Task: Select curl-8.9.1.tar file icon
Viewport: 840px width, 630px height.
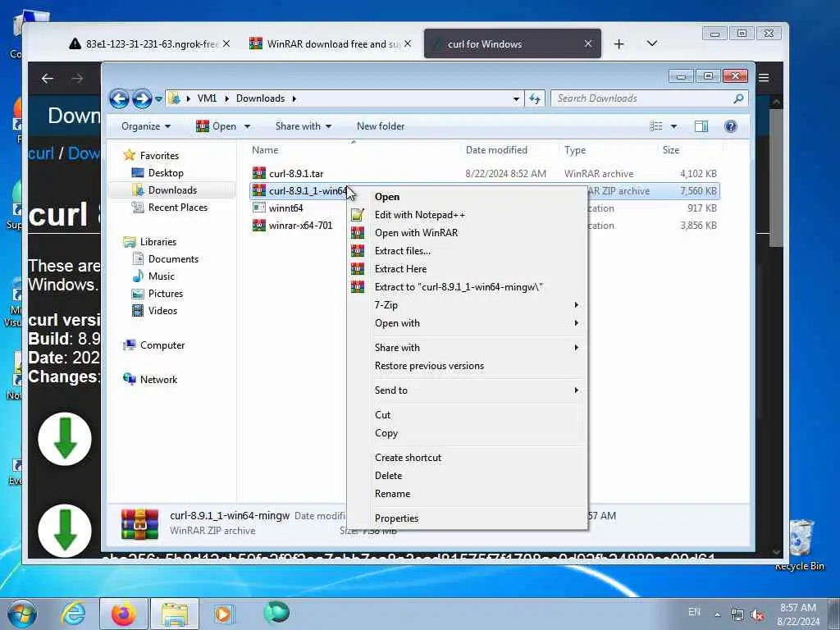Action: tap(258, 173)
